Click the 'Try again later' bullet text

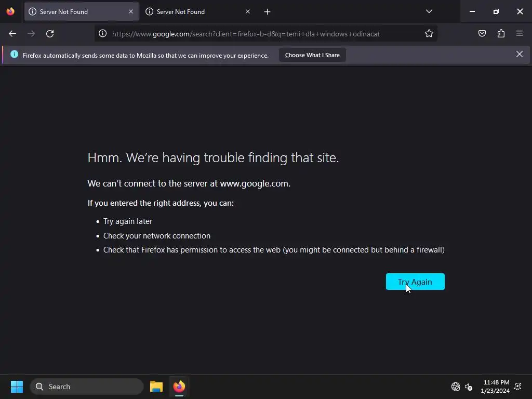coord(128,221)
